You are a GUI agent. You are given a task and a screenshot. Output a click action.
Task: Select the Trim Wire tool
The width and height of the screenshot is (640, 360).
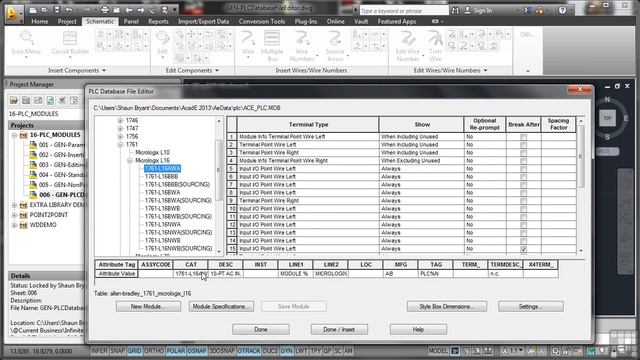pyautogui.click(x=435, y=46)
